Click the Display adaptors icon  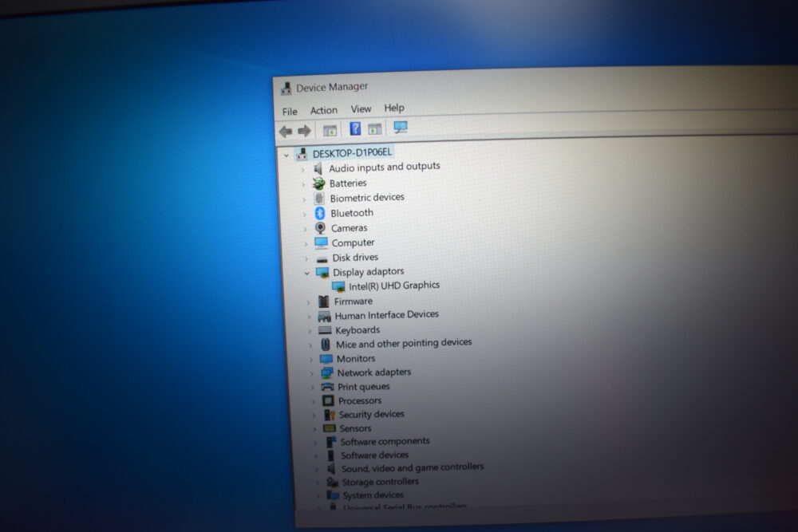[322, 273]
